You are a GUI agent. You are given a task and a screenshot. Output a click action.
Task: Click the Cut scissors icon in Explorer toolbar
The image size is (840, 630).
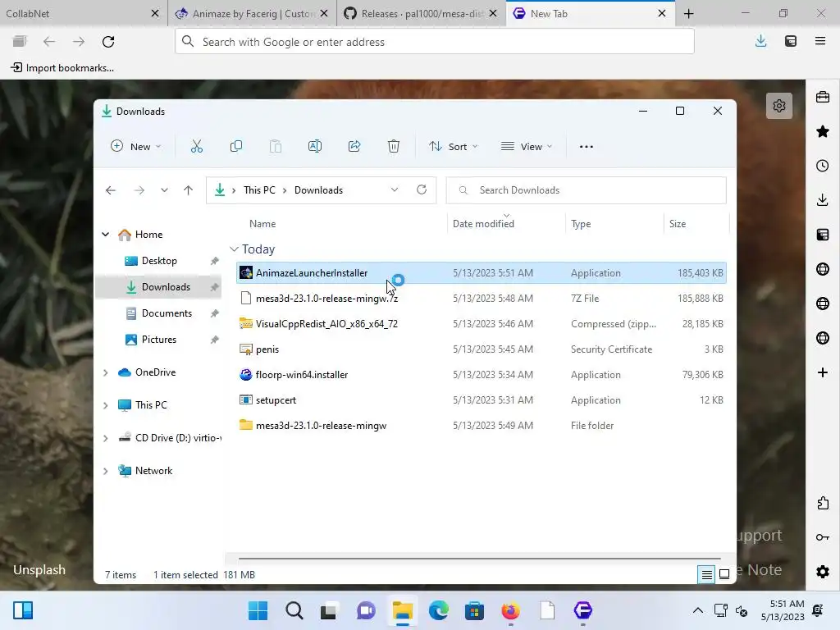(197, 146)
